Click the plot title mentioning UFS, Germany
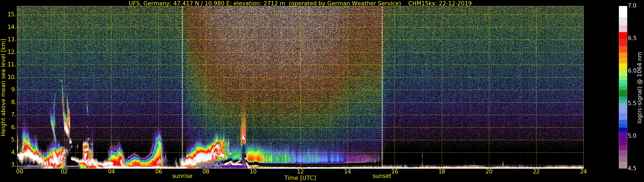 [x=300, y=3]
